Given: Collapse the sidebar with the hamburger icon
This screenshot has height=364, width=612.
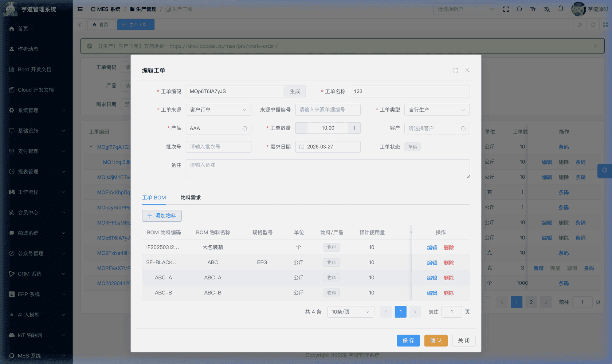Looking at the screenshot, I should click(x=80, y=9).
